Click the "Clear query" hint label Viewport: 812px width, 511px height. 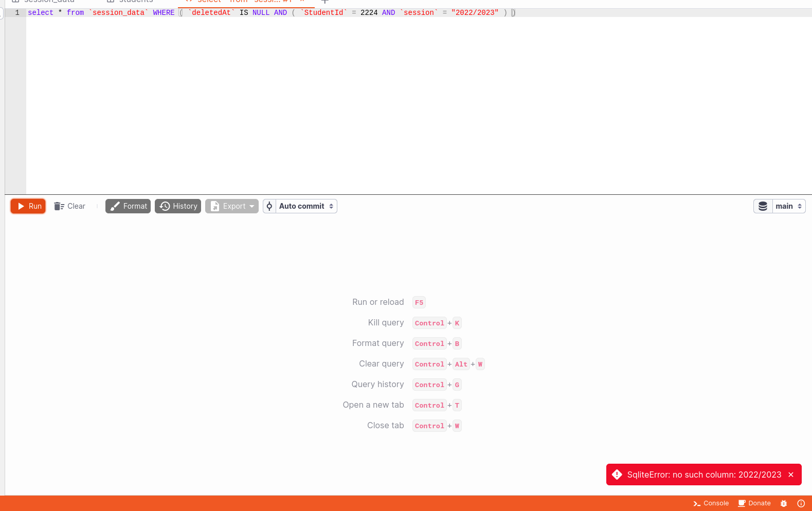(382, 364)
